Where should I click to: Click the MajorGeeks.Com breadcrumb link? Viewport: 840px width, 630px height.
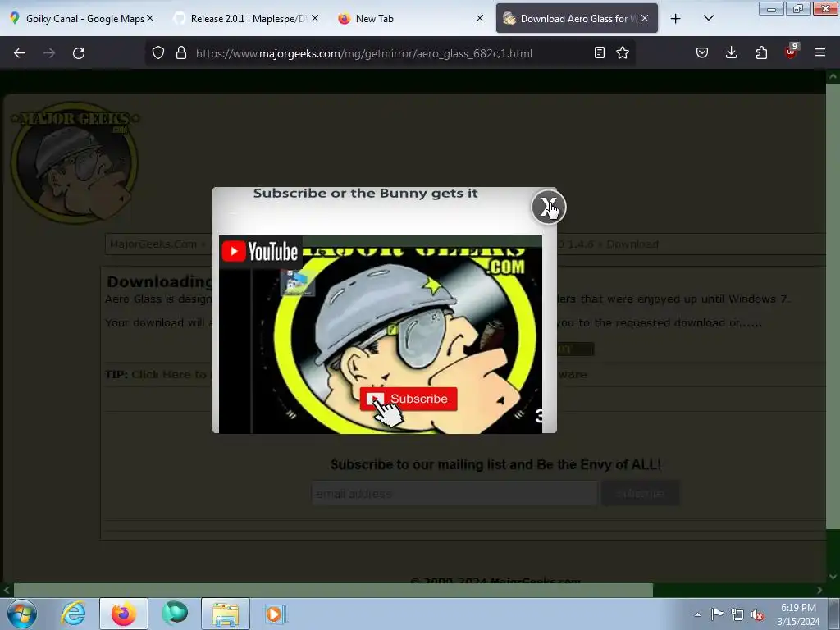[x=153, y=244]
